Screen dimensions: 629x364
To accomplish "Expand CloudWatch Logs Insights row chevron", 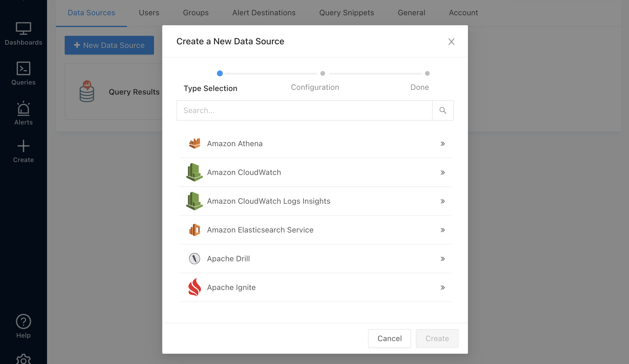I will [443, 201].
